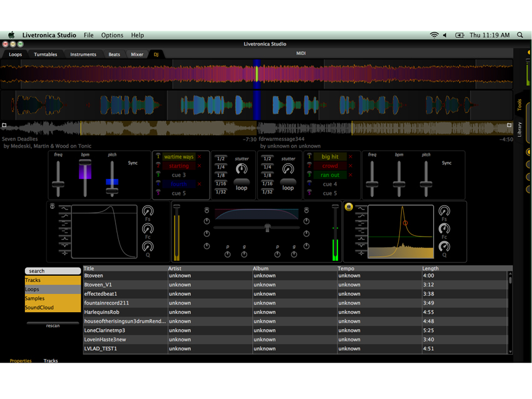
Task: Click left deck bpm slider handle
Action: coord(85,163)
